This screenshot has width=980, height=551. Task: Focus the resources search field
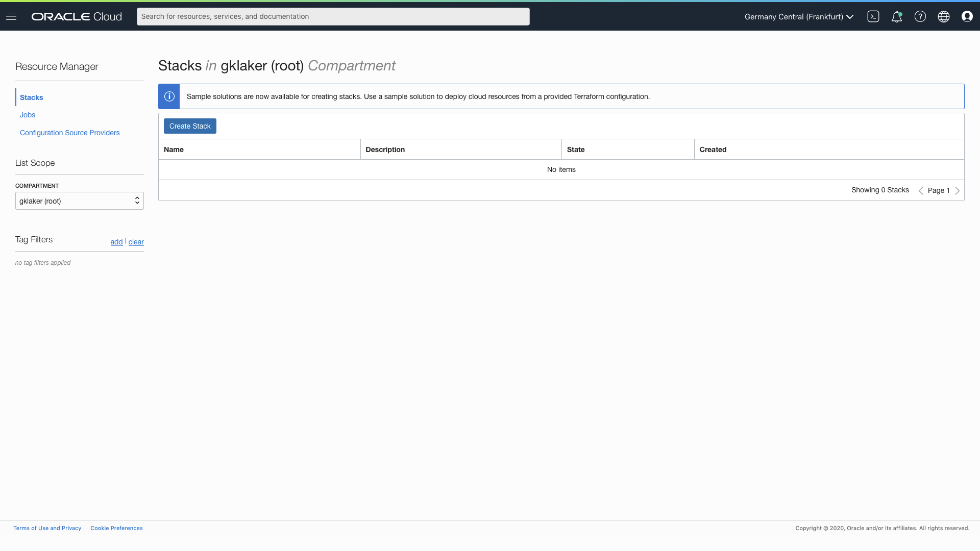click(x=333, y=16)
